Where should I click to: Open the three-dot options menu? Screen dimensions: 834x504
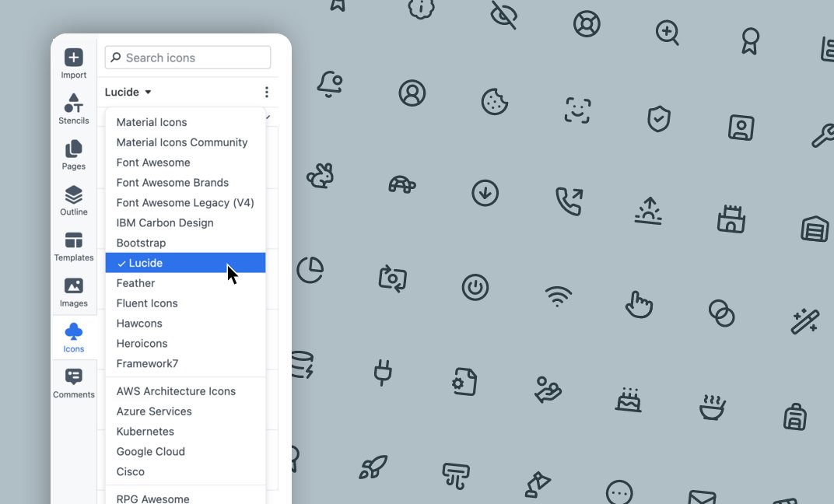coord(267,92)
